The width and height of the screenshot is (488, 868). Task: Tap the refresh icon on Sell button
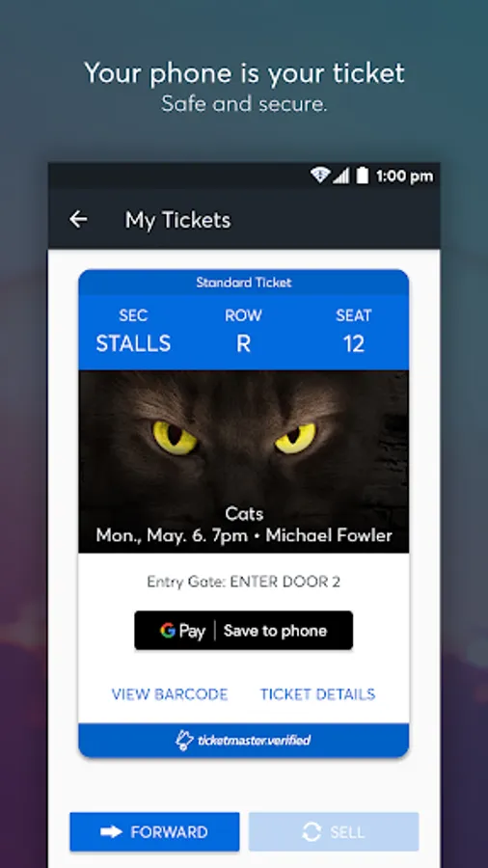click(312, 832)
